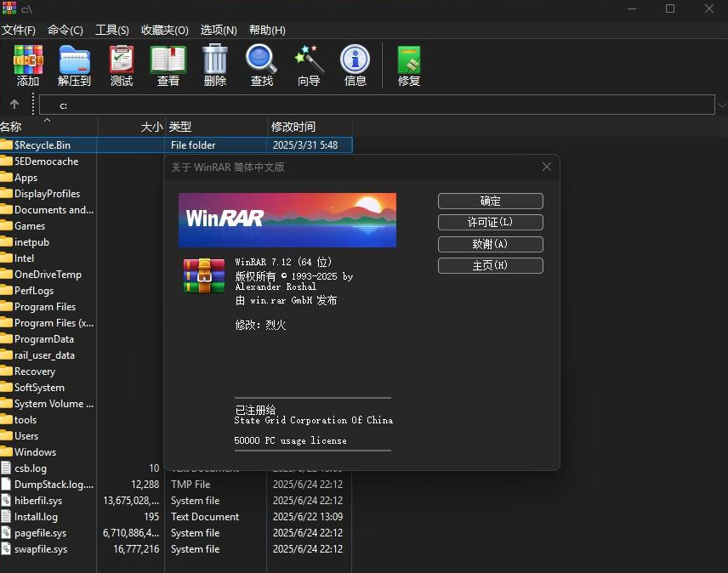
Task: Click the WinRAR banner image
Action: tap(287, 220)
